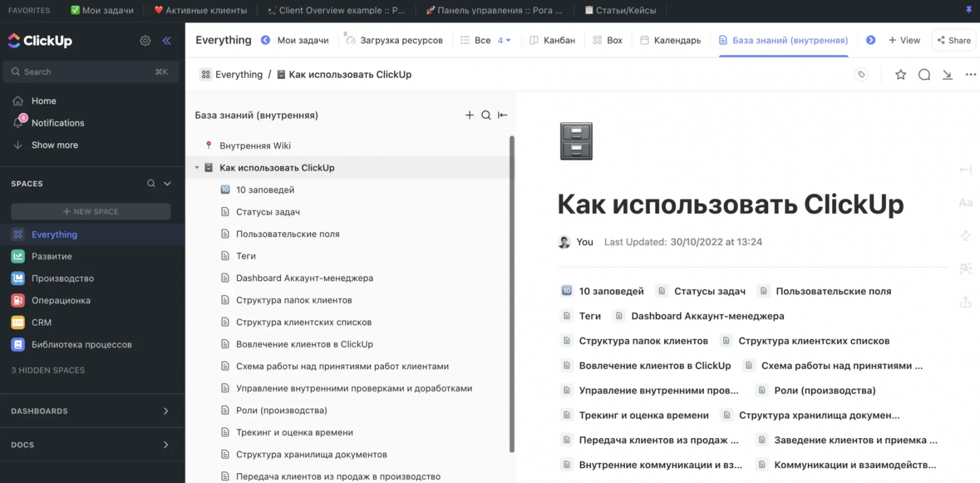Favorite this doc with star icon
This screenshot has height=483, width=980.
tap(900, 75)
